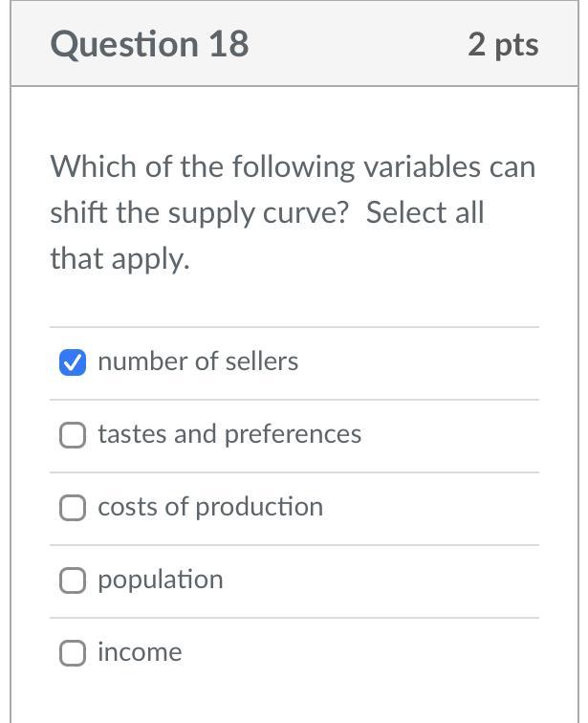Click the 'income' option label
Viewport: 588px width, 723px height.
tap(140, 652)
